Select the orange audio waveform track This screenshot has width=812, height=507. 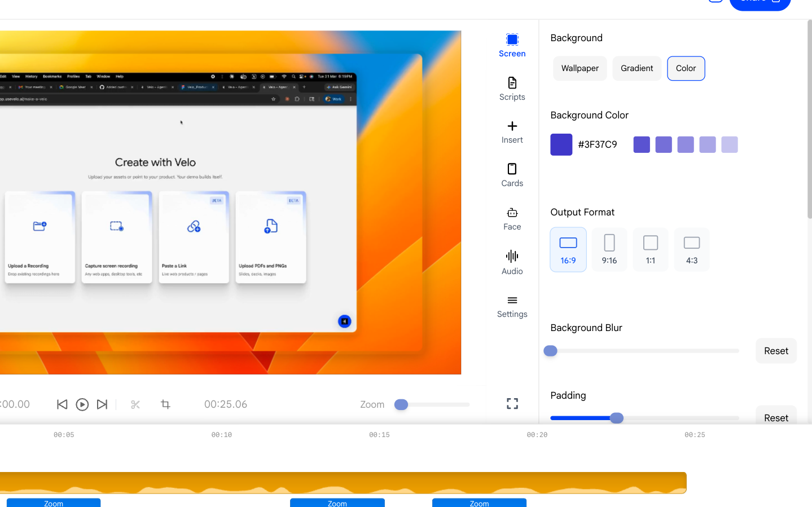click(x=343, y=483)
